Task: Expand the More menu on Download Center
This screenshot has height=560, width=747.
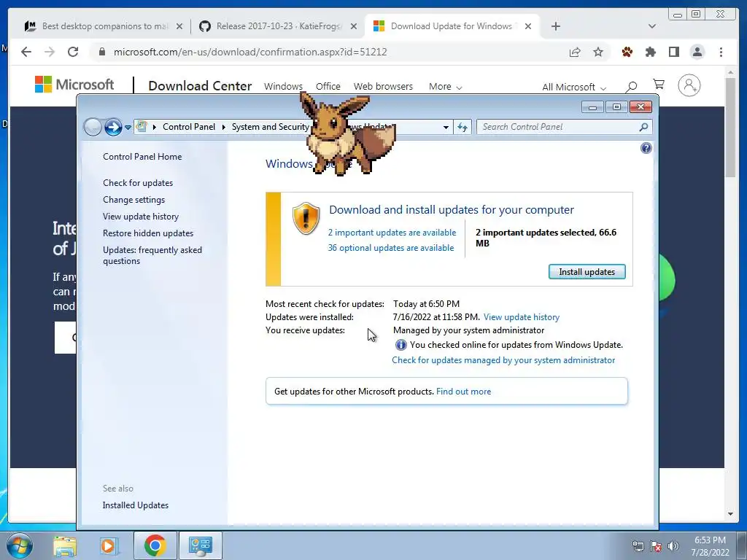Action: click(x=446, y=87)
